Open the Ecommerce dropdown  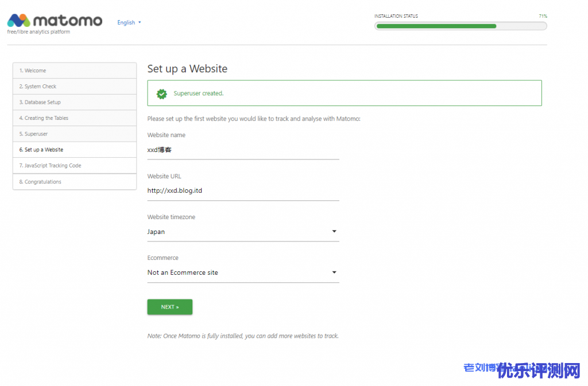pos(243,272)
